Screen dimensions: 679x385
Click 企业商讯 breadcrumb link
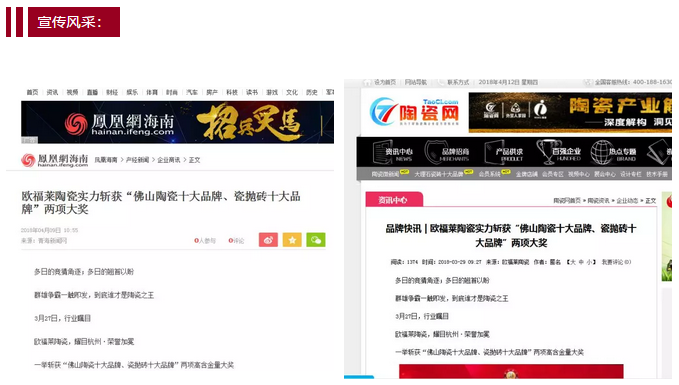point(169,160)
